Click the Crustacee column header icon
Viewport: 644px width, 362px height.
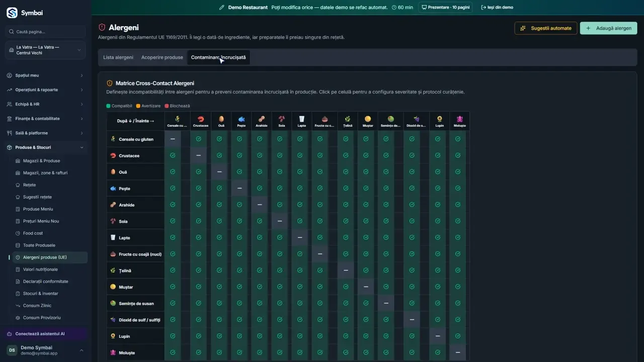pyautogui.click(x=201, y=119)
